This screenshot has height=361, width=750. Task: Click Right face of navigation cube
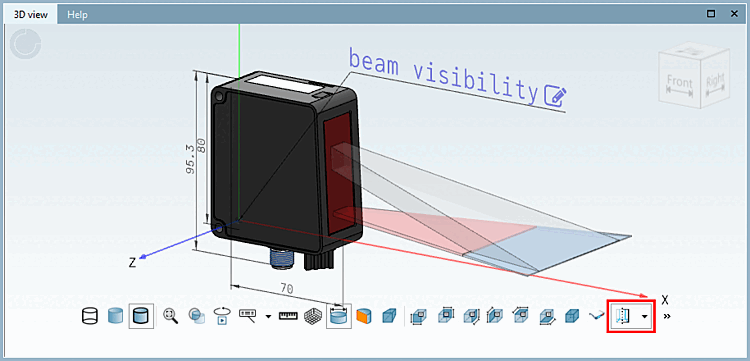[715, 80]
